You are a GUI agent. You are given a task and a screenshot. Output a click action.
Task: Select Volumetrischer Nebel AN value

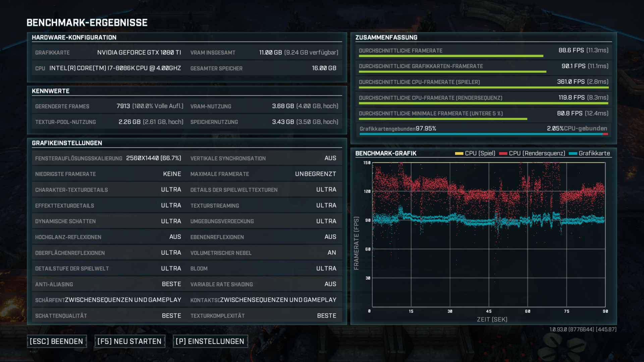(331, 253)
